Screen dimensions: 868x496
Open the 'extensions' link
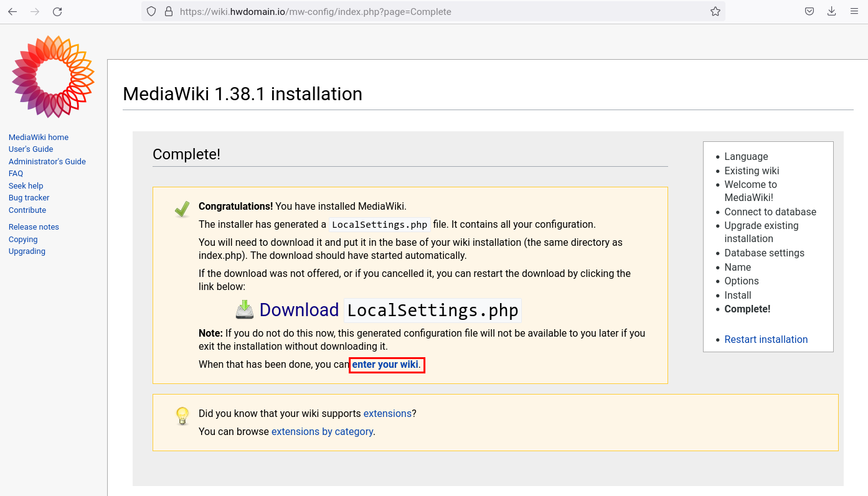click(387, 413)
